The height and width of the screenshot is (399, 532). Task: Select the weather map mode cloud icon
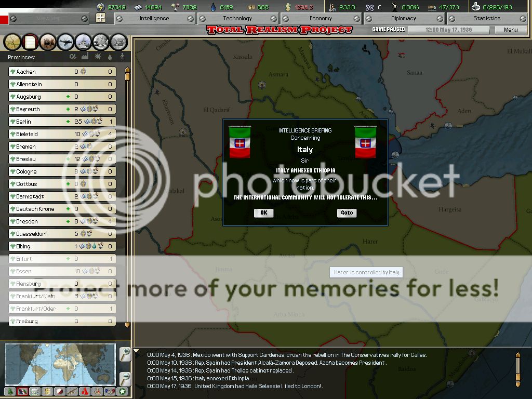click(34, 391)
